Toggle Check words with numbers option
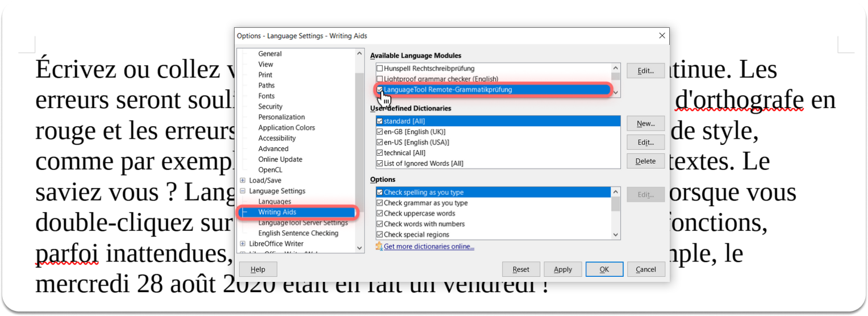Image resolution: width=868 pixels, height=316 pixels. pyautogui.click(x=379, y=224)
